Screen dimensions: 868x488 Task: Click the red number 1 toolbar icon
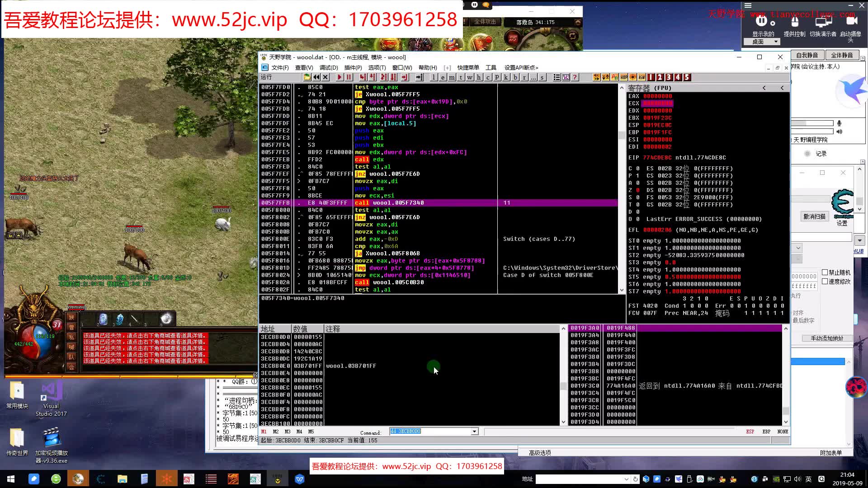[651, 77]
